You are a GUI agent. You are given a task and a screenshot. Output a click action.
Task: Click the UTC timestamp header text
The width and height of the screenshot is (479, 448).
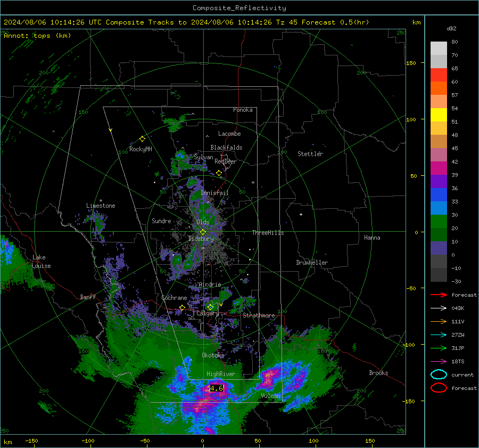[186, 22]
